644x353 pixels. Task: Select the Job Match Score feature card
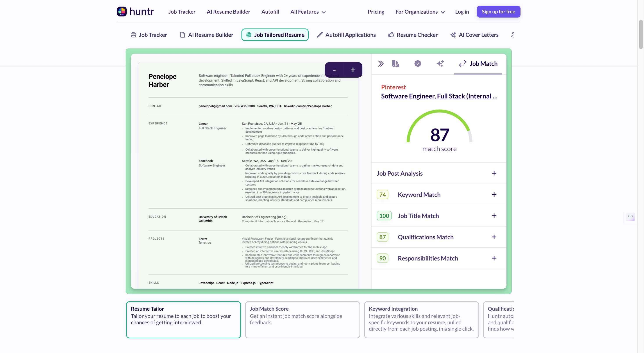click(302, 320)
